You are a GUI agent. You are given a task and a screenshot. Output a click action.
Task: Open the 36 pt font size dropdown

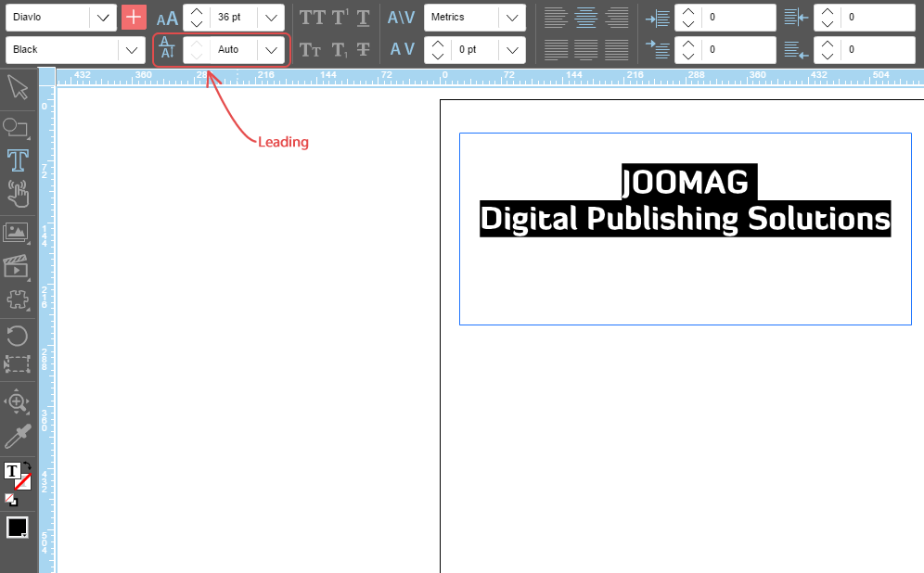(271, 18)
